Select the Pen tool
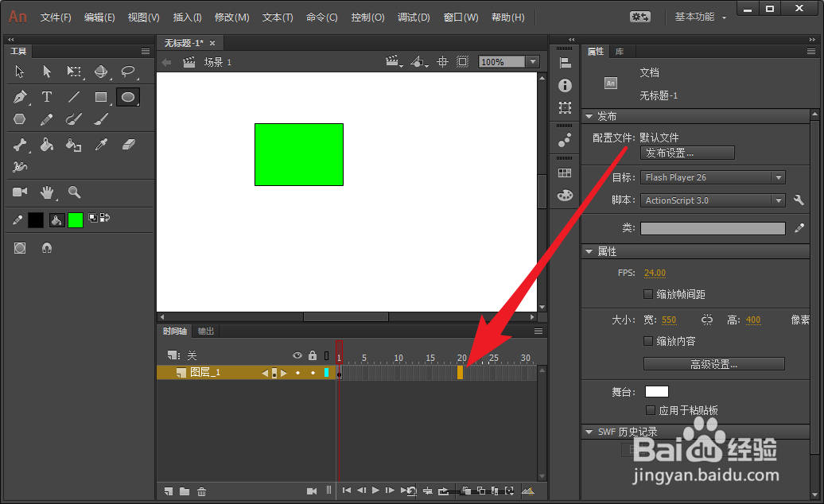Image resolution: width=824 pixels, height=504 pixels. click(21, 96)
